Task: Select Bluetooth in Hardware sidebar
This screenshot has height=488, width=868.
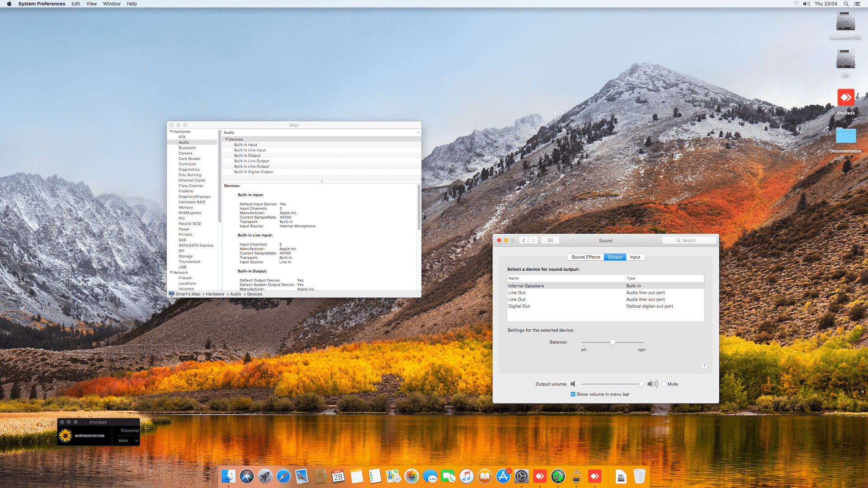Action: click(187, 148)
